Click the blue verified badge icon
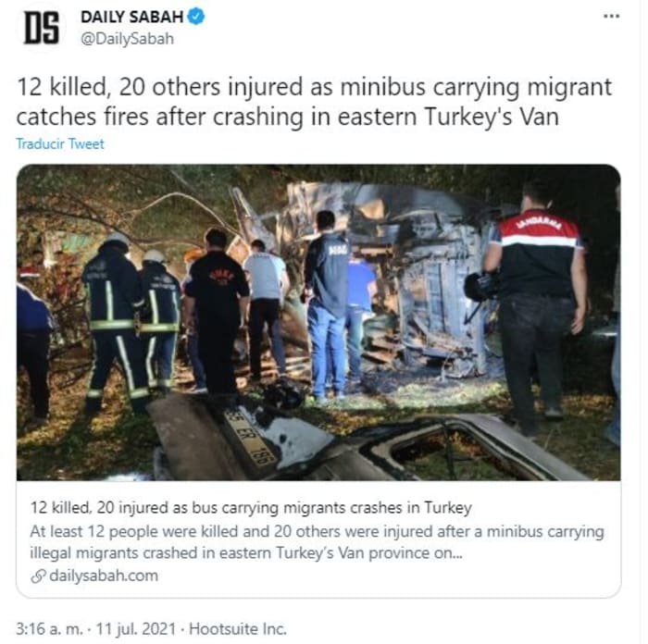 click(196, 17)
